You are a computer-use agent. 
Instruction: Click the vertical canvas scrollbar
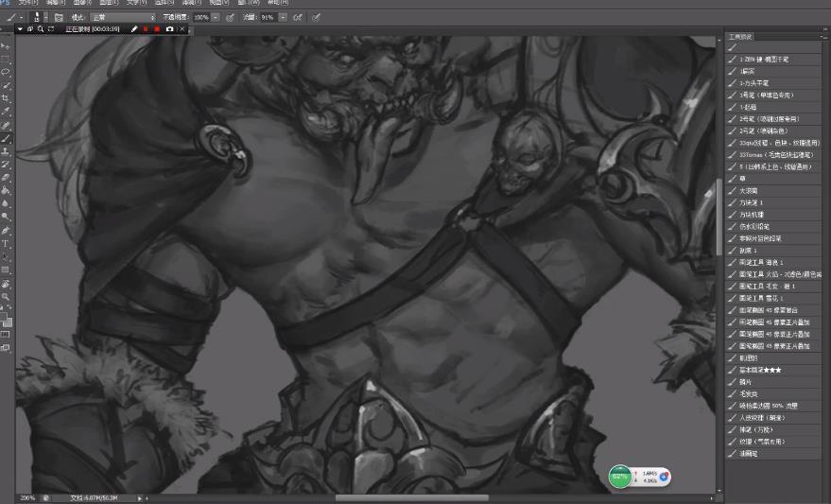pos(719,217)
